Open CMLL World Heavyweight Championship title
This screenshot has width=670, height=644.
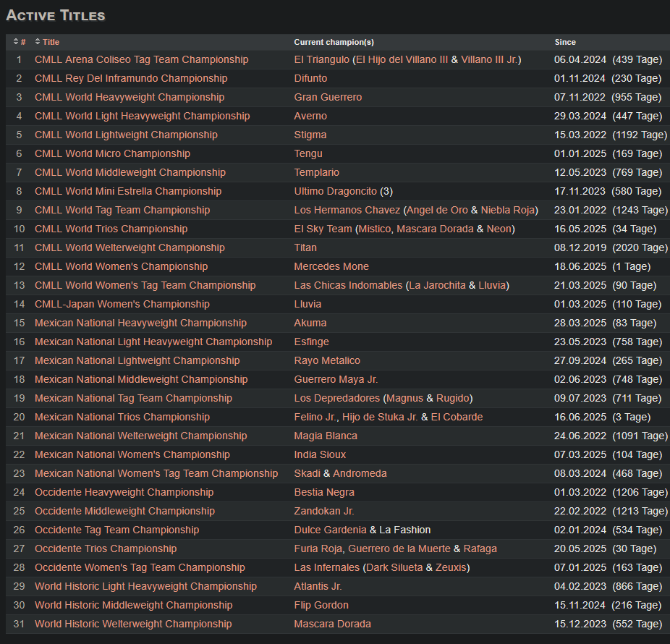tap(130, 97)
